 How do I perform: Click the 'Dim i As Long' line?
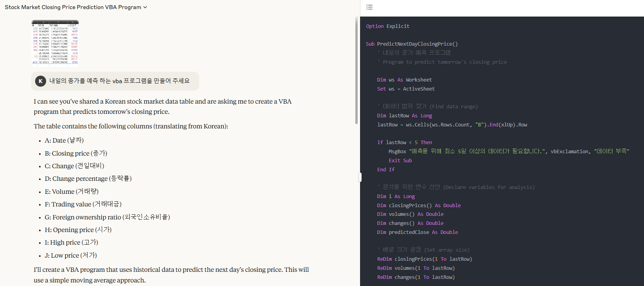click(x=396, y=196)
